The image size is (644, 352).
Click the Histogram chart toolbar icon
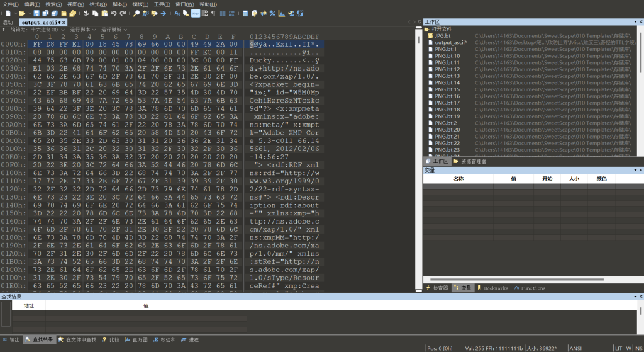(282, 13)
